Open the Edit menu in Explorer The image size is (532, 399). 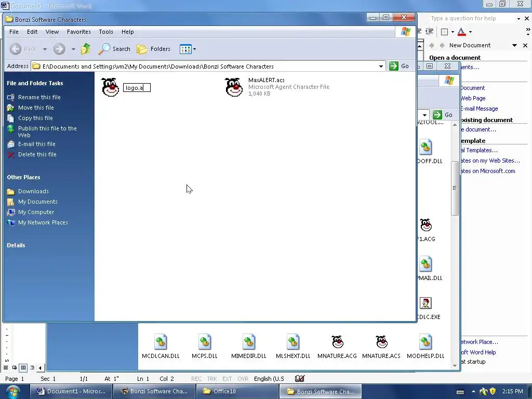(32, 32)
